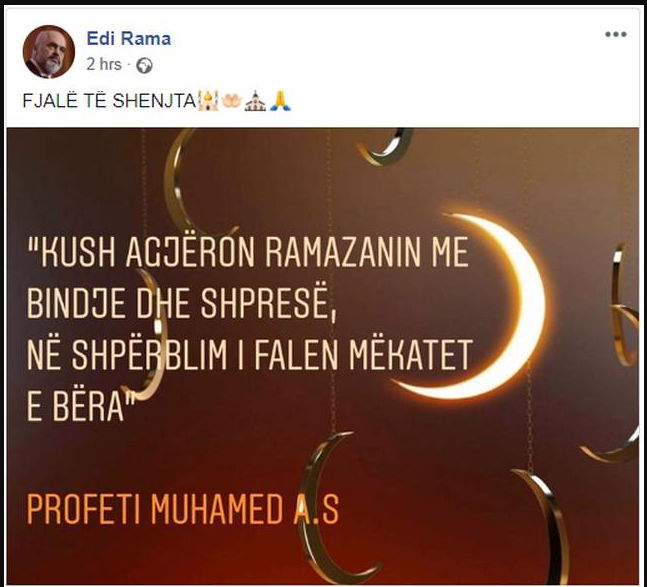Click the globe public privacy icon
Screen dimensions: 647x587
pyautogui.click(x=144, y=66)
